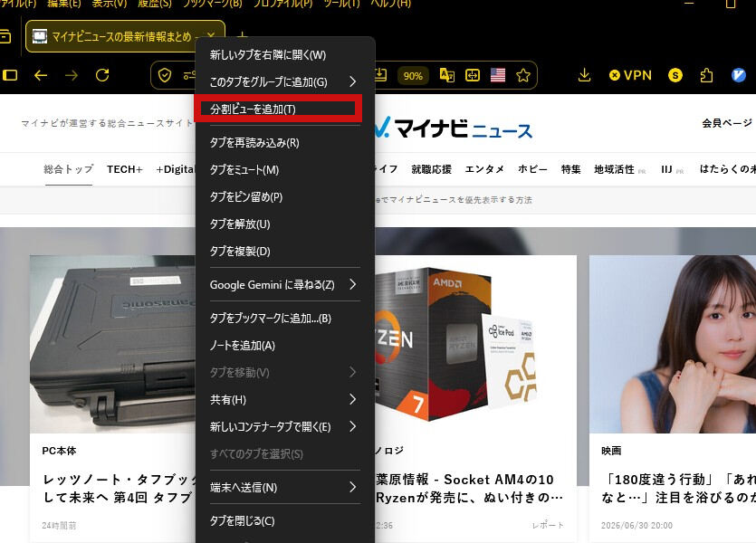
Task: Open a new tab with the plus button
Action: pos(243,36)
